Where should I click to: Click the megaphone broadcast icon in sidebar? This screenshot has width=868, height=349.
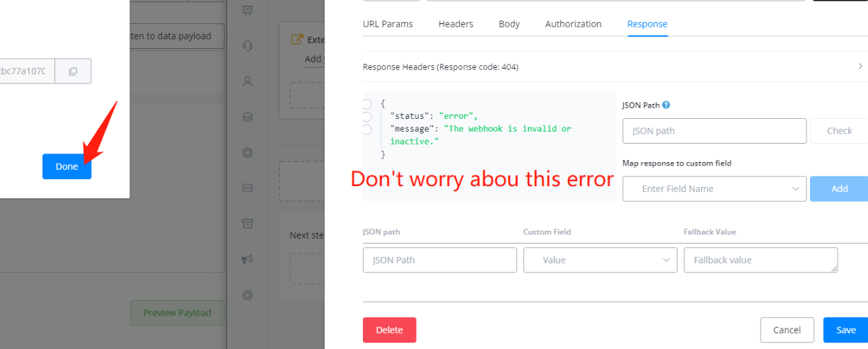pos(248,260)
